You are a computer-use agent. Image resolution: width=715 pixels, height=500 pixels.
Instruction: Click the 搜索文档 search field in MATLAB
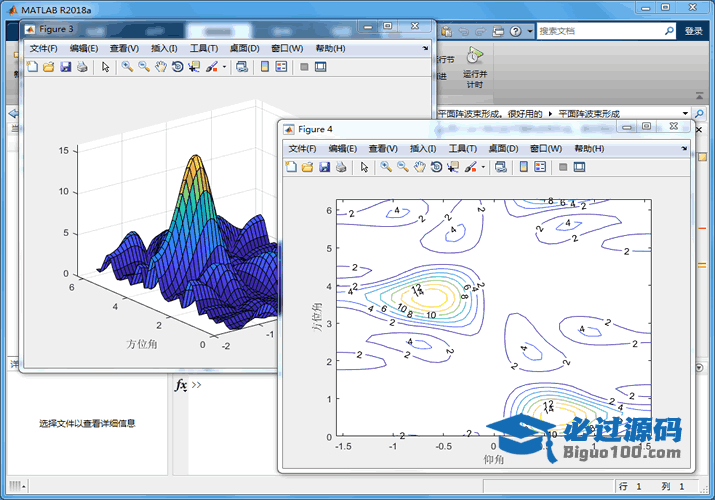click(x=600, y=31)
